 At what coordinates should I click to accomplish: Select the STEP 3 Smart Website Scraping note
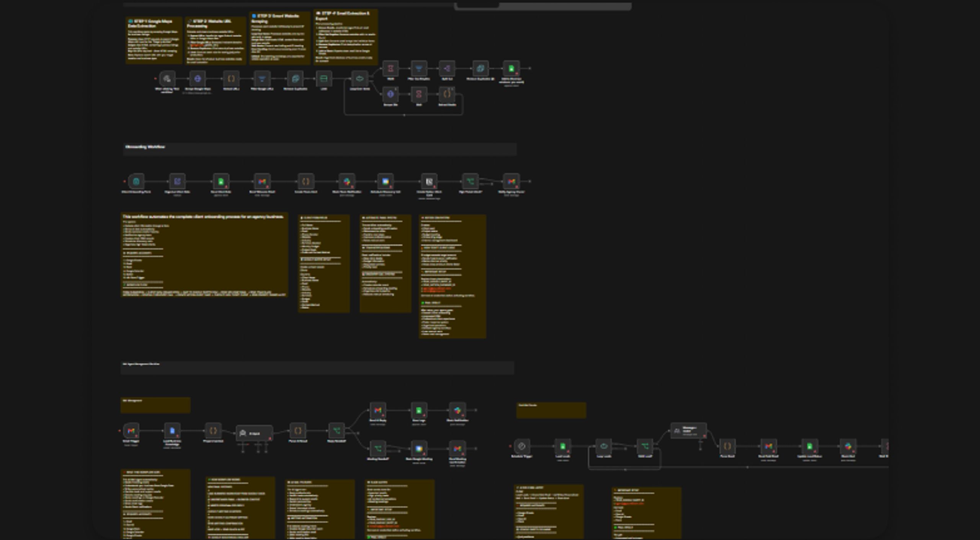(280, 38)
